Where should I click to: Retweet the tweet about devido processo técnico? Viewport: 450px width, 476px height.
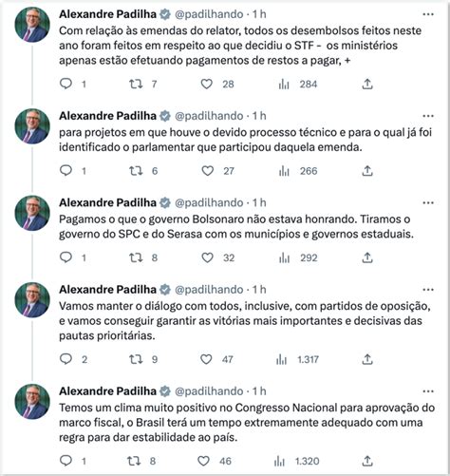136,171
